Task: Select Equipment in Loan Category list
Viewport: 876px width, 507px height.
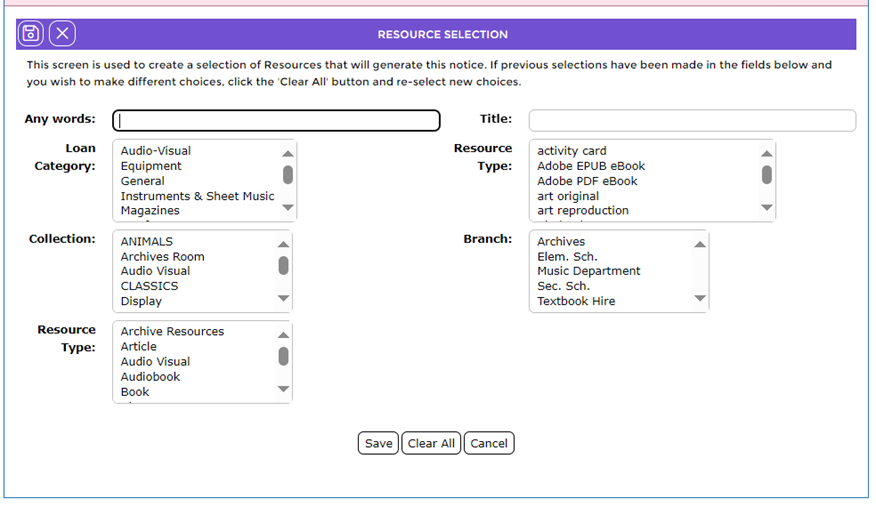Action: pos(151,166)
